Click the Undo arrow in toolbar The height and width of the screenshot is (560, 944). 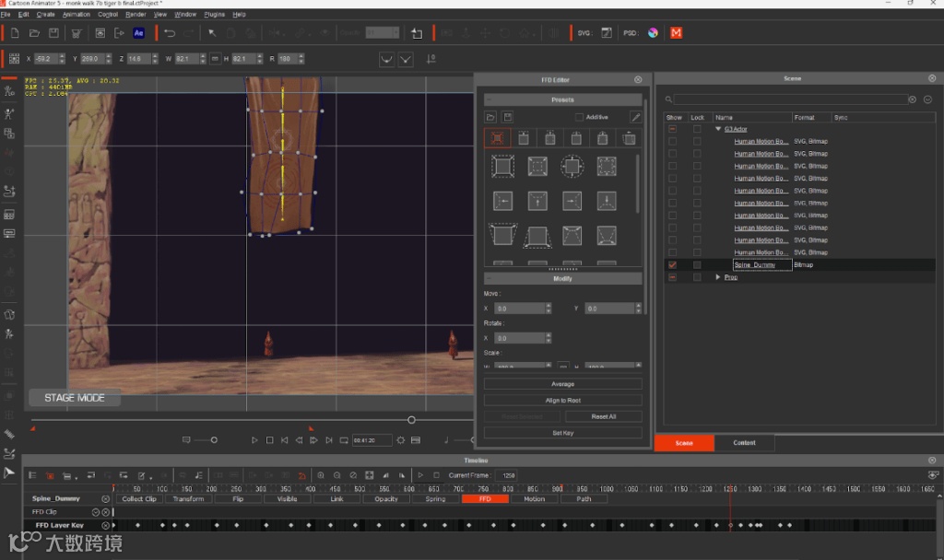click(x=170, y=33)
